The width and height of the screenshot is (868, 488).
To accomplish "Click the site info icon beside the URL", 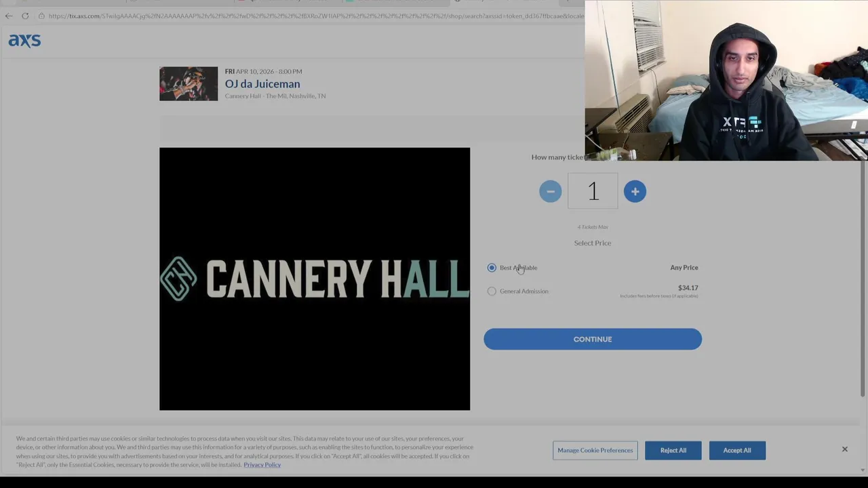I will [x=41, y=16].
